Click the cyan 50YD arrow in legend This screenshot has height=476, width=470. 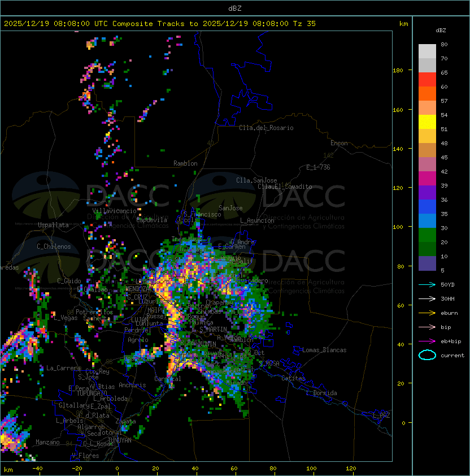coord(427,285)
